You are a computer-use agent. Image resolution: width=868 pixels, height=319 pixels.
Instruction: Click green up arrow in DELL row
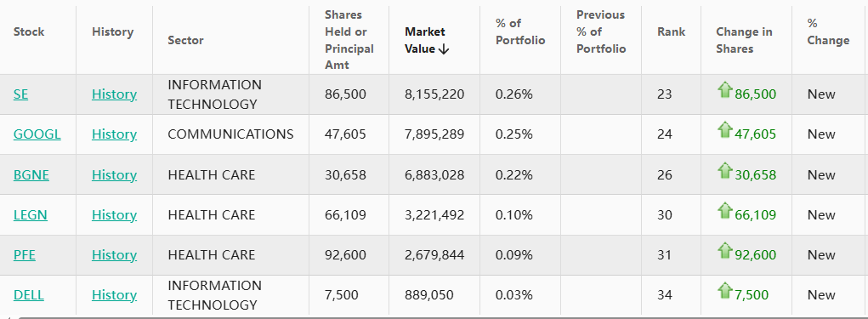(x=725, y=290)
